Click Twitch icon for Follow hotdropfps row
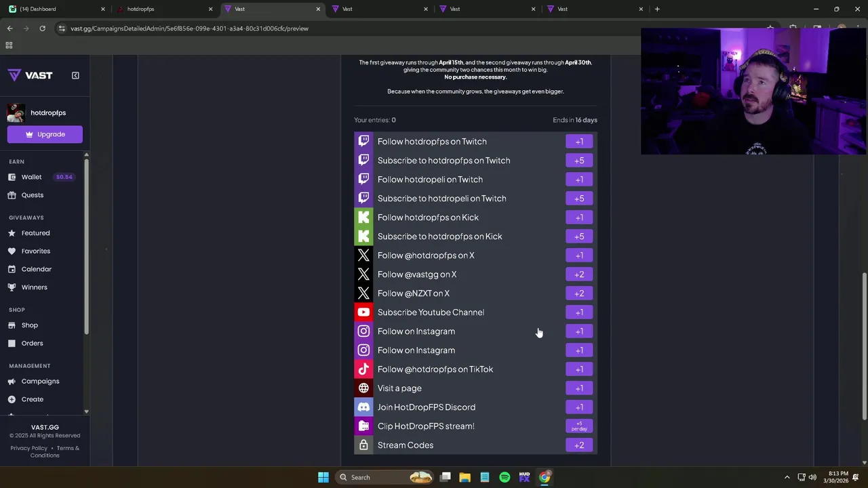868x488 pixels. (x=363, y=142)
